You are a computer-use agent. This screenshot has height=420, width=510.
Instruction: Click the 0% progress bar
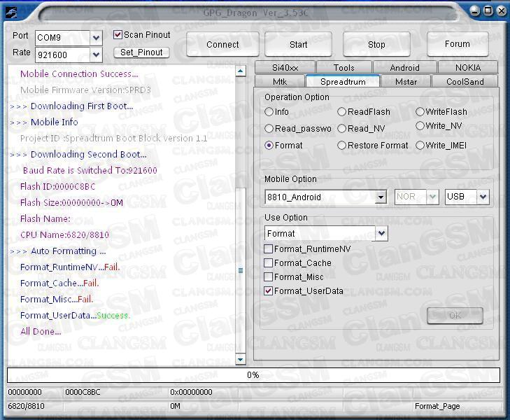[x=253, y=375]
